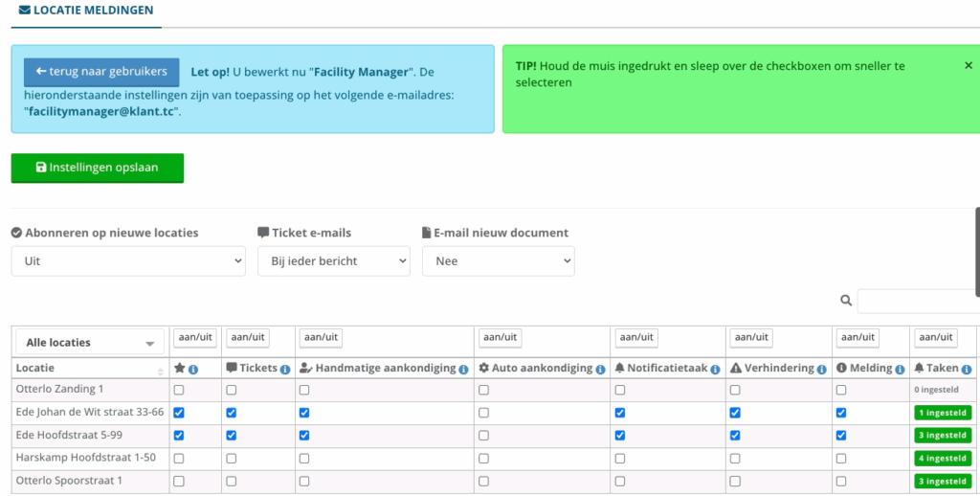Viewport: 980px width, 496px height.
Task: Open the Ticket e-mails dropdown
Action: coord(333,260)
